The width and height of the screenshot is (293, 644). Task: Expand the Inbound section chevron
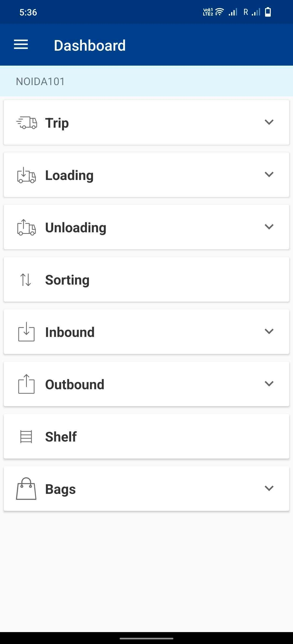pyautogui.click(x=269, y=331)
